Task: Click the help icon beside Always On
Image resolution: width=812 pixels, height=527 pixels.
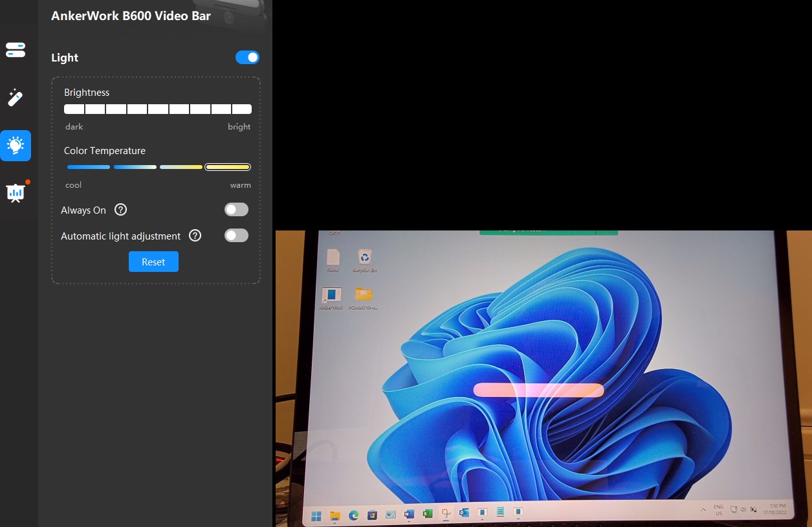Action: click(x=120, y=210)
